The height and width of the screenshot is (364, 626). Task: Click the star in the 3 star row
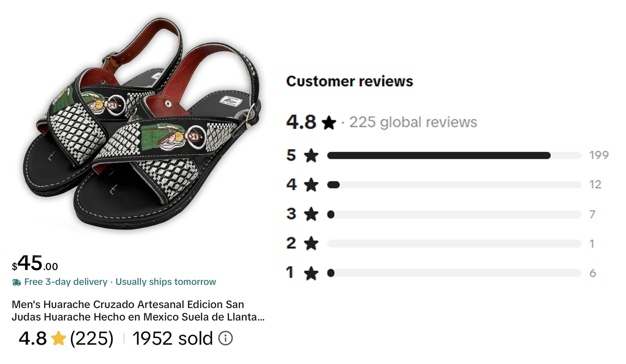tap(311, 214)
